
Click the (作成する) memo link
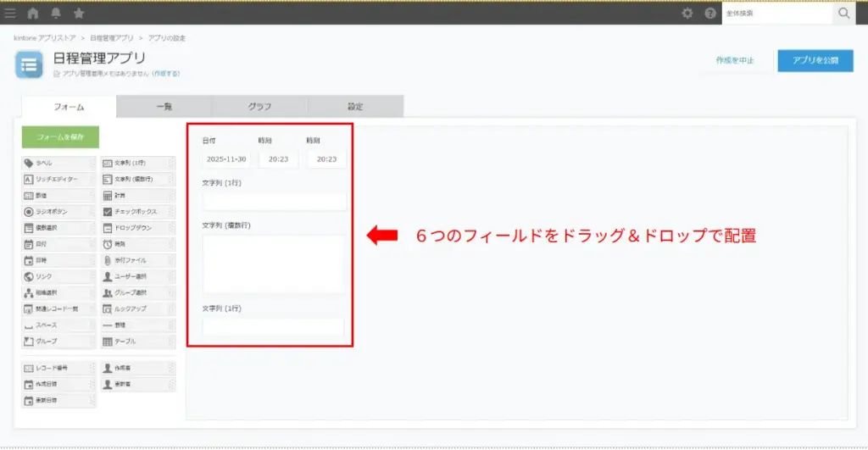(166, 74)
